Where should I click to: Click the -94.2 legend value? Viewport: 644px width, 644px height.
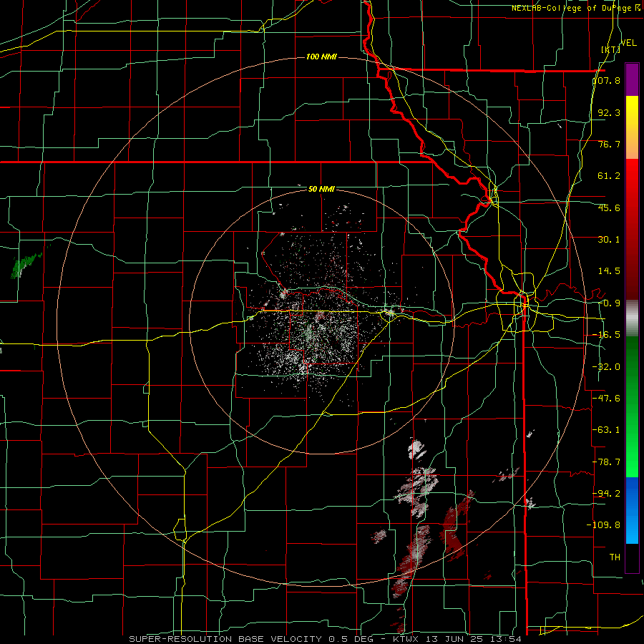tap(606, 494)
